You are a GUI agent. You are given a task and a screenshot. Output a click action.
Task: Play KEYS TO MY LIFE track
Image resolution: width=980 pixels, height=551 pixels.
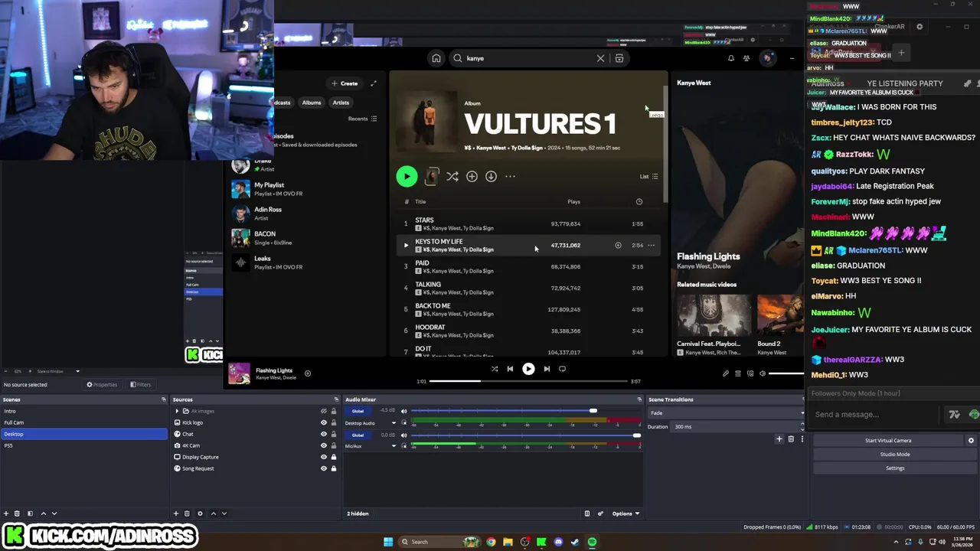(406, 246)
